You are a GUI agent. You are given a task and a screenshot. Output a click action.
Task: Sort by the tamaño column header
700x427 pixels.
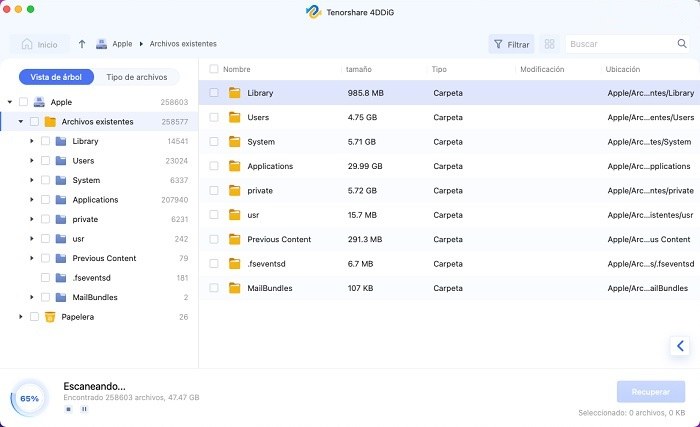(x=358, y=69)
